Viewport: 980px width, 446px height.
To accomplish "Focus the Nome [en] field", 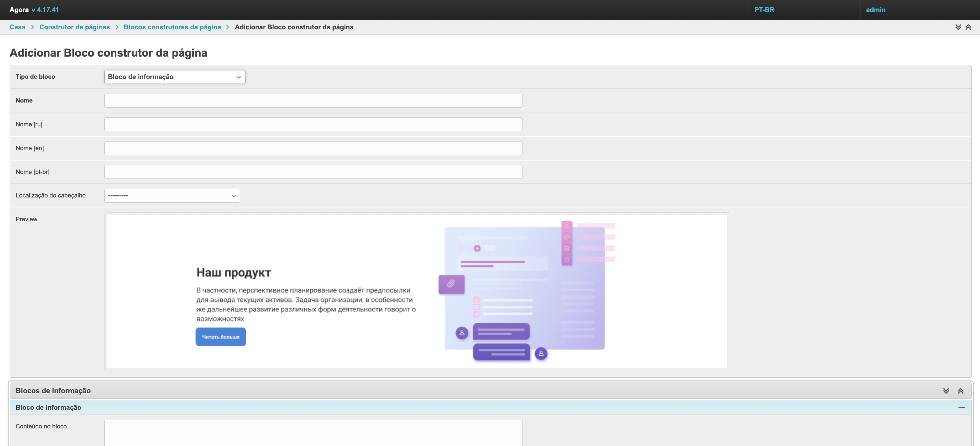I will click(313, 148).
